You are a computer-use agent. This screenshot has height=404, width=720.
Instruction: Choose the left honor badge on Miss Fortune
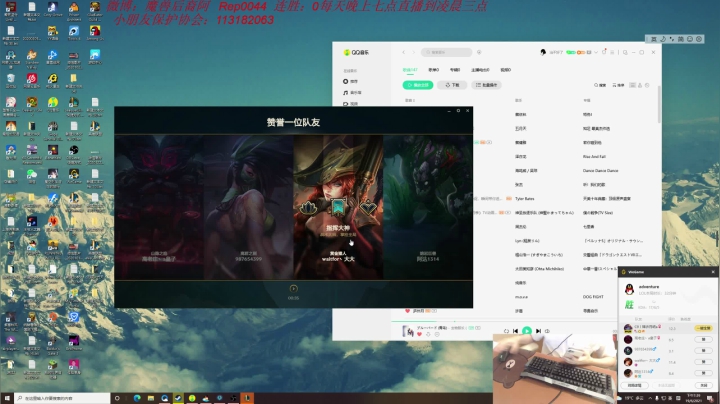pos(309,208)
